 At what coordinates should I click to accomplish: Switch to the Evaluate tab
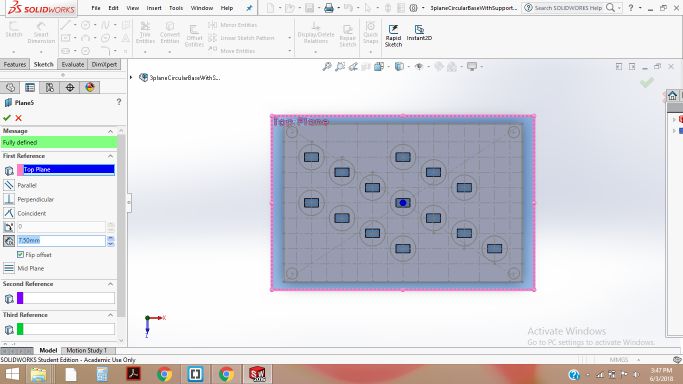click(x=72, y=64)
